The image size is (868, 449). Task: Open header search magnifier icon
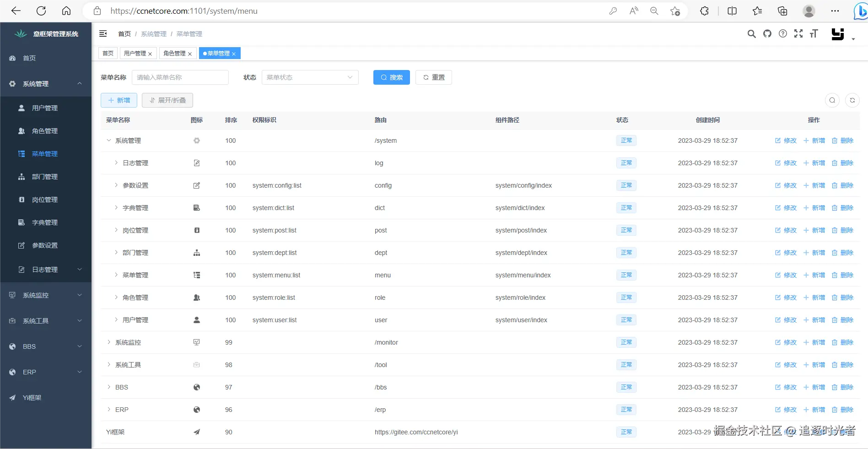[751, 34]
